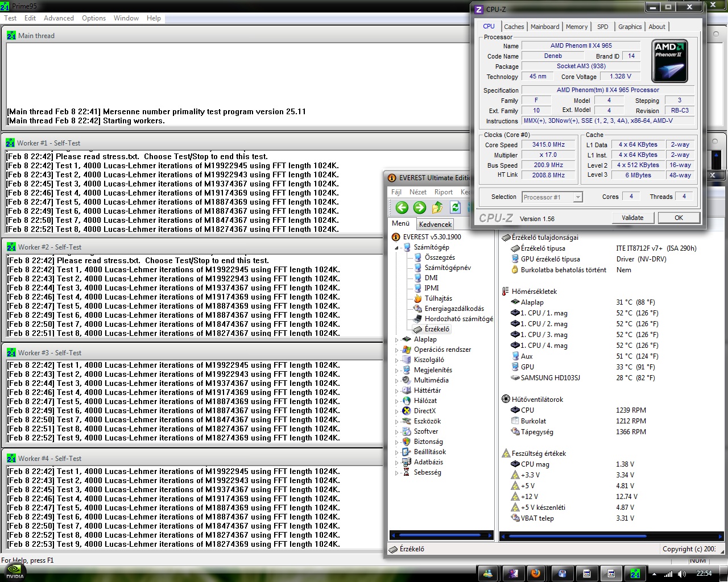Select the Worker #1 Self-Test window icon
The image size is (728, 582).
click(x=11, y=143)
